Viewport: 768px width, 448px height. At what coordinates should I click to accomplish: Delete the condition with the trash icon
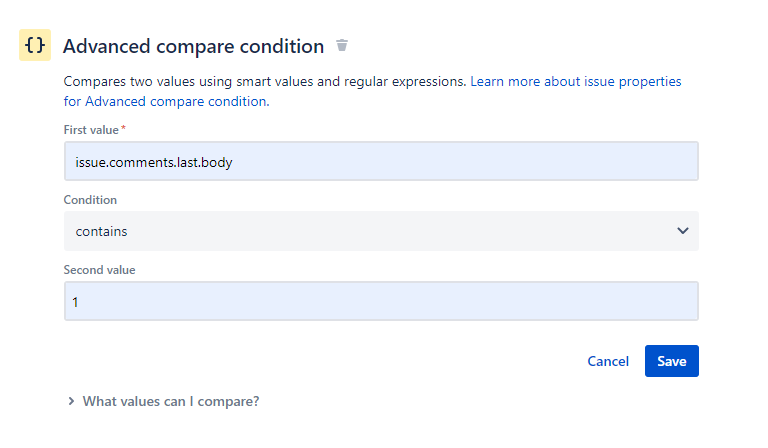click(343, 46)
